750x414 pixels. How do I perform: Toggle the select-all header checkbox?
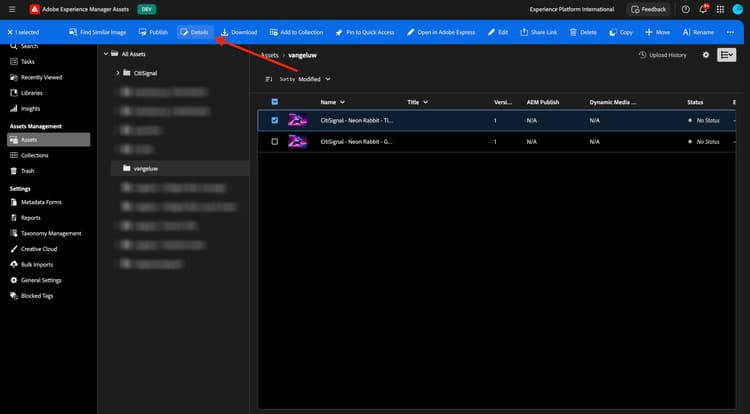(275, 102)
